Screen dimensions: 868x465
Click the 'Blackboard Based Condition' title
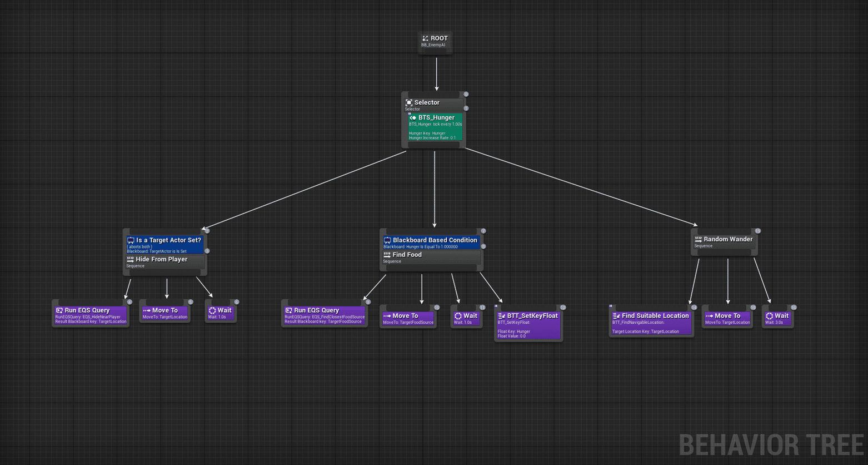coord(435,240)
